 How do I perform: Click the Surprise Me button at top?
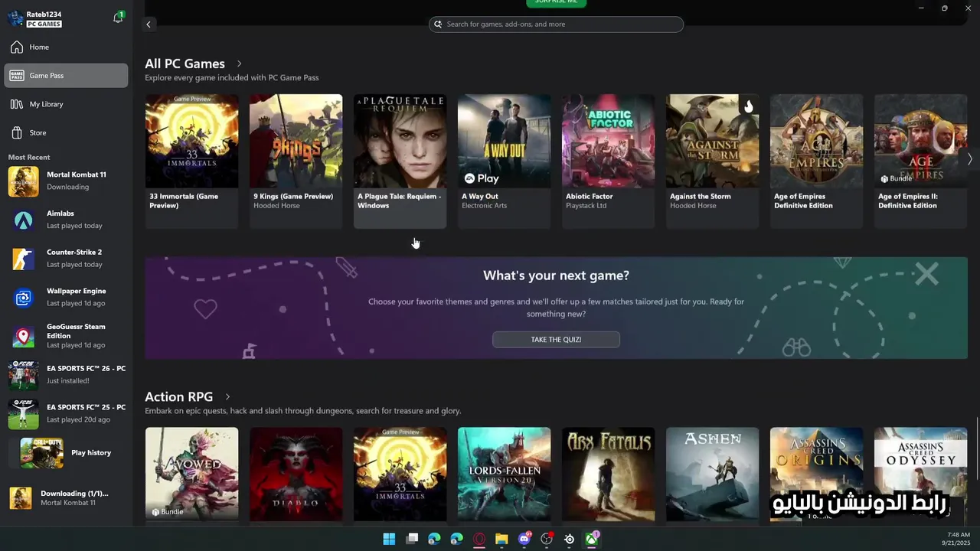556,2
